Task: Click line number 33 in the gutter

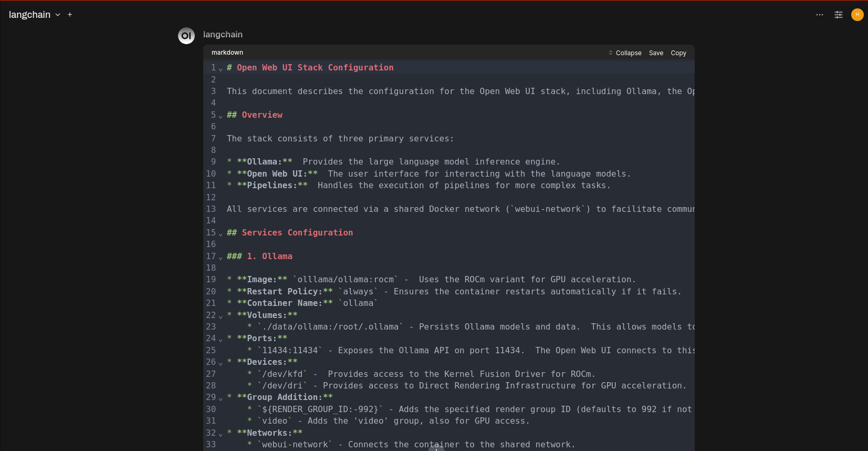Action: pyautogui.click(x=211, y=444)
